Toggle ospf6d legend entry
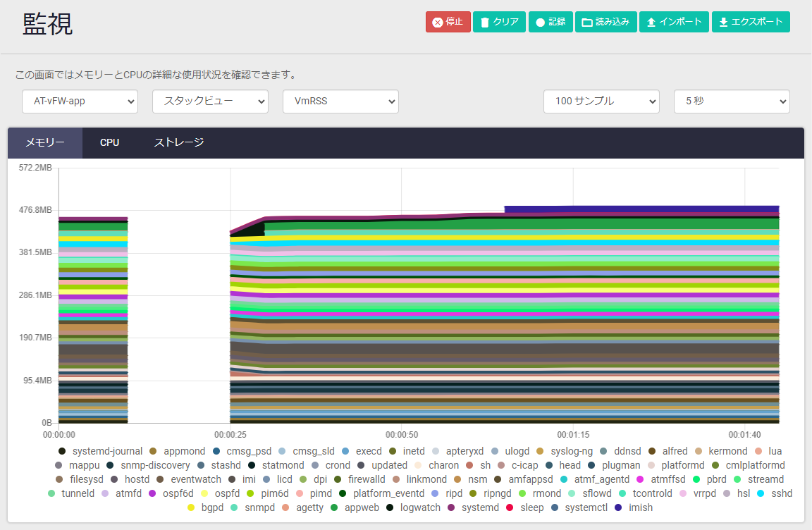The height and width of the screenshot is (530, 812). coord(171,493)
